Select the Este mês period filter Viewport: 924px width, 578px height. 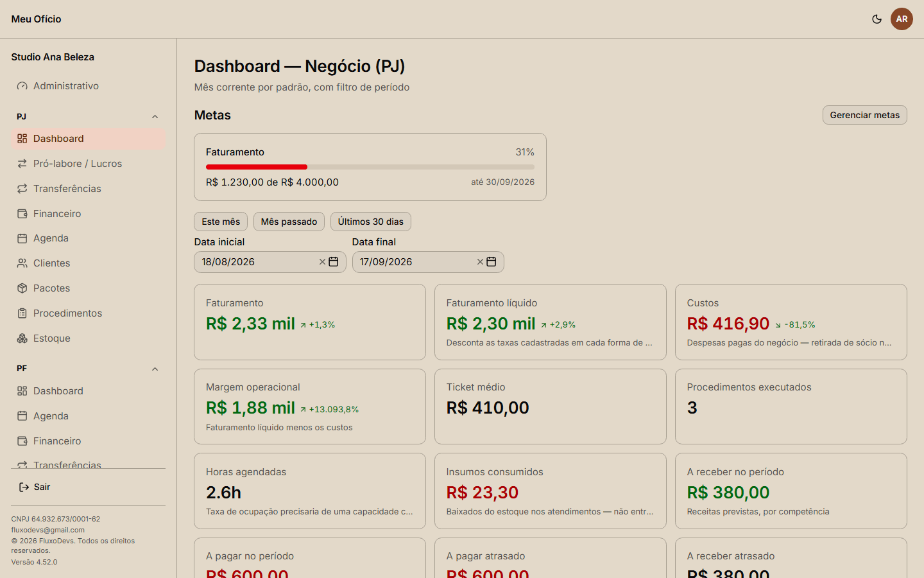(x=221, y=222)
